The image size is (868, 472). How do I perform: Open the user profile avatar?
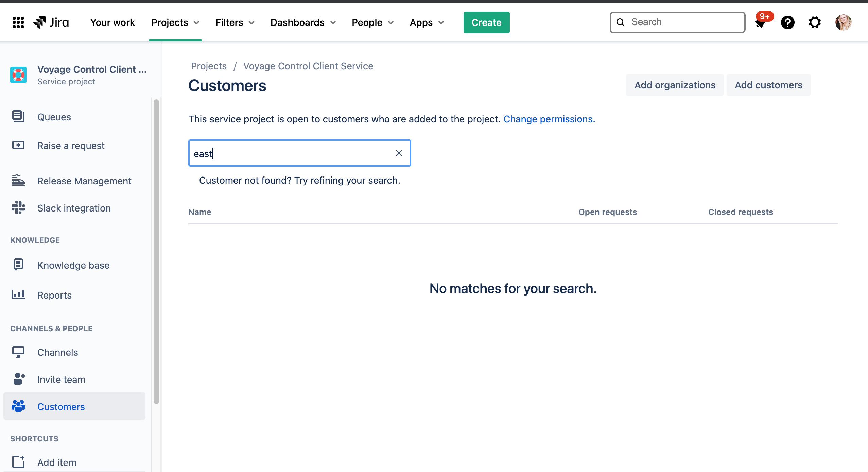843,22
